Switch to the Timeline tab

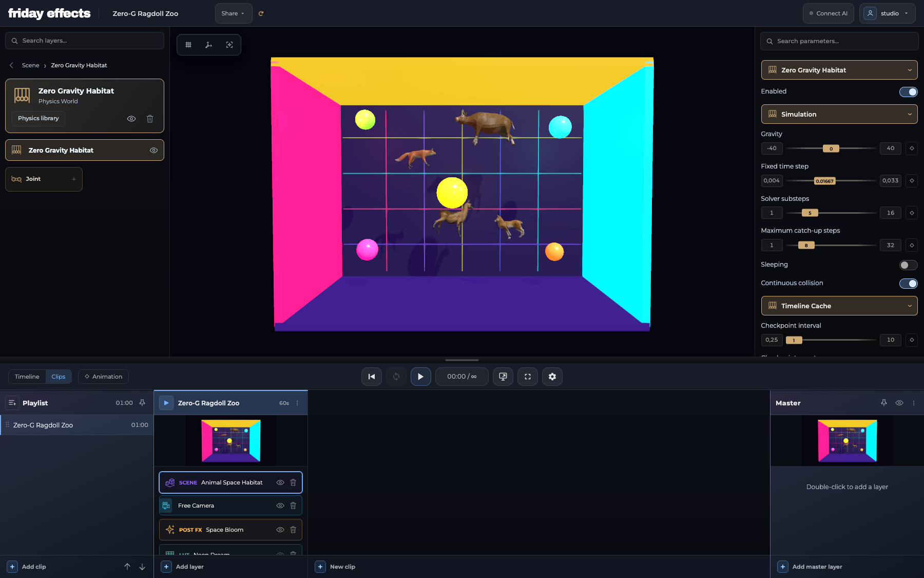point(27,377)
